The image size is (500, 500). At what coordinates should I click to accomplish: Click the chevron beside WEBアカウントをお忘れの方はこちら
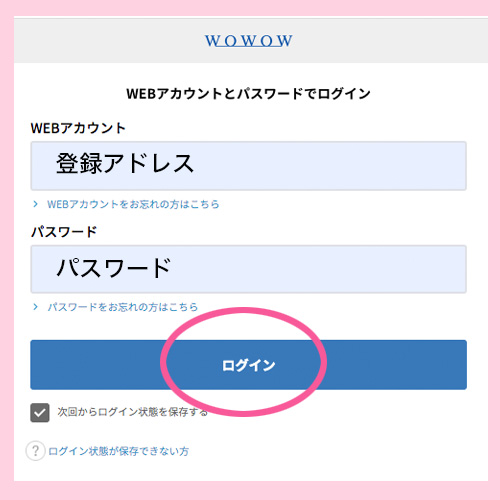35,204
